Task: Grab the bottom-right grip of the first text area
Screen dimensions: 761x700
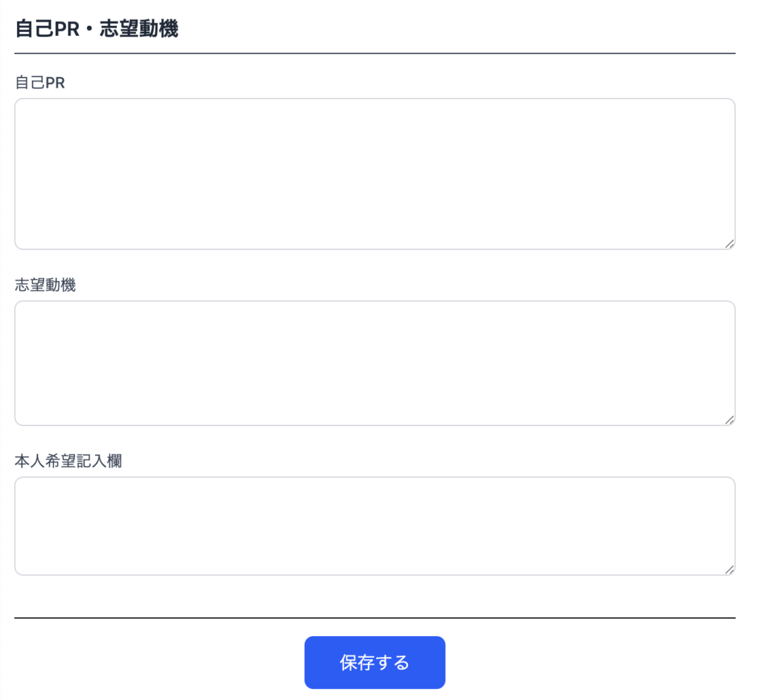Action: [x=730, y=244]
